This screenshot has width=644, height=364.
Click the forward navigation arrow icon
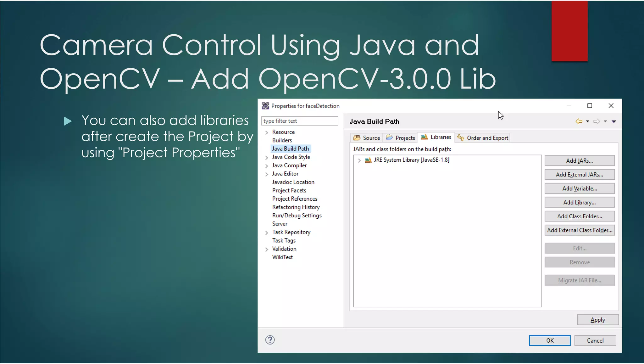click(597, 121)
